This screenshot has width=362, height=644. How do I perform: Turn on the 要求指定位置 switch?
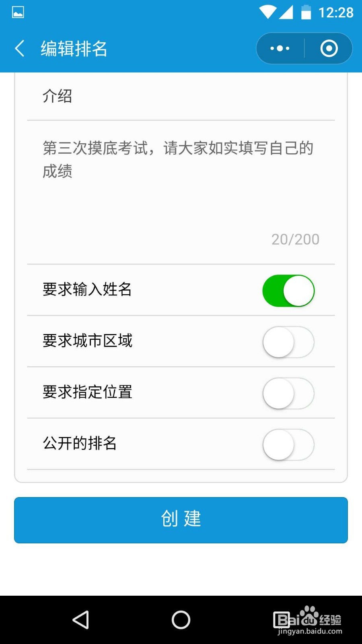288,393
